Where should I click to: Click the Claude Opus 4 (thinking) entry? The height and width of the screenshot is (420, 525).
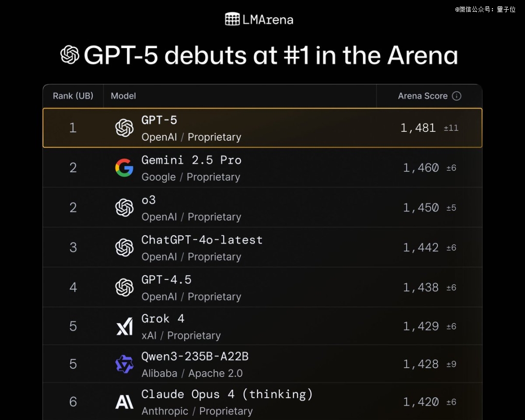(x=227, y=394)
